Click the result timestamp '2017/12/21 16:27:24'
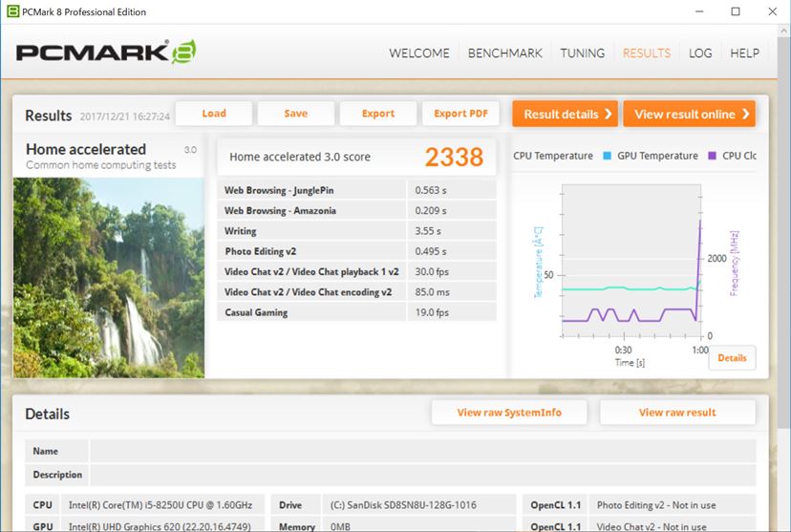The width and height of the screenshot is (791, 532). 124,117
